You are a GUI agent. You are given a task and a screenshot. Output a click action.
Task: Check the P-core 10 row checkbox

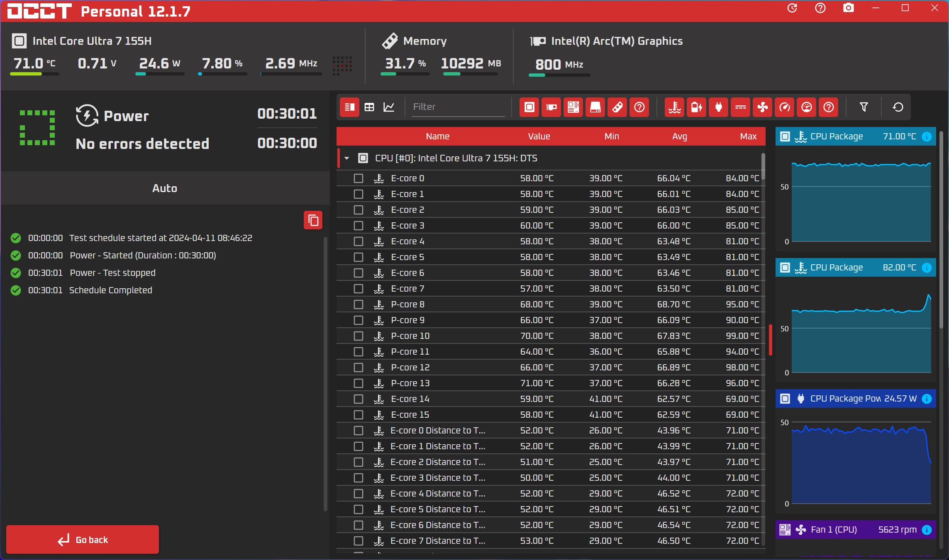(x=359, y=336)
